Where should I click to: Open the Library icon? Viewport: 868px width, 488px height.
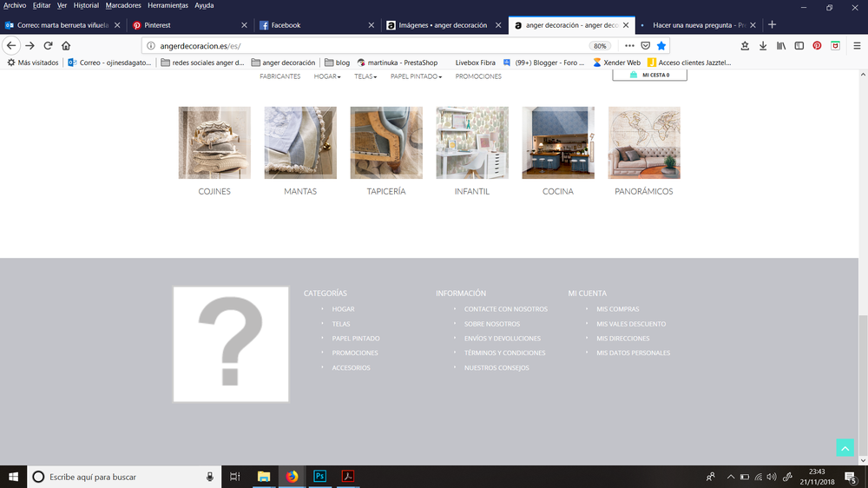tap(781, 46)
